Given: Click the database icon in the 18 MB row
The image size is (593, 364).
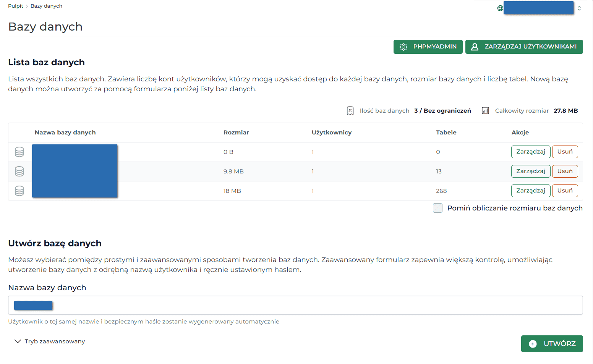Looking at the screenshot, I should [19, 191].
